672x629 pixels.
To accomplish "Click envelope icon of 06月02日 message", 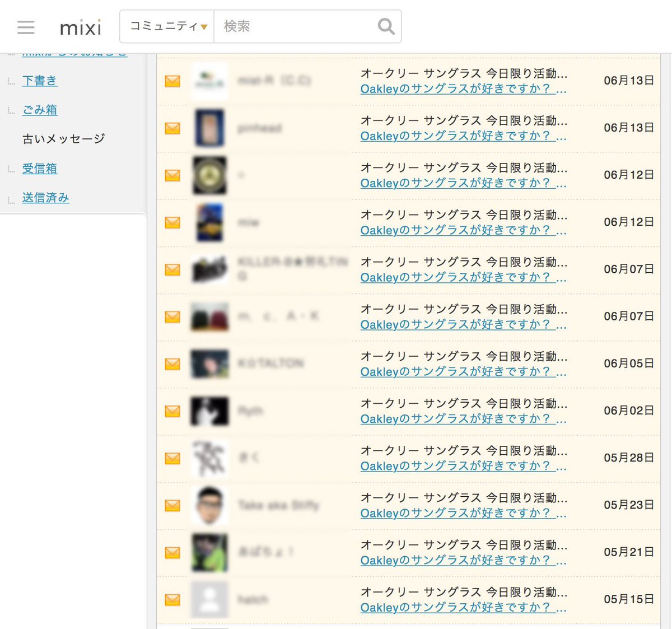I will (x=172, y=411).
